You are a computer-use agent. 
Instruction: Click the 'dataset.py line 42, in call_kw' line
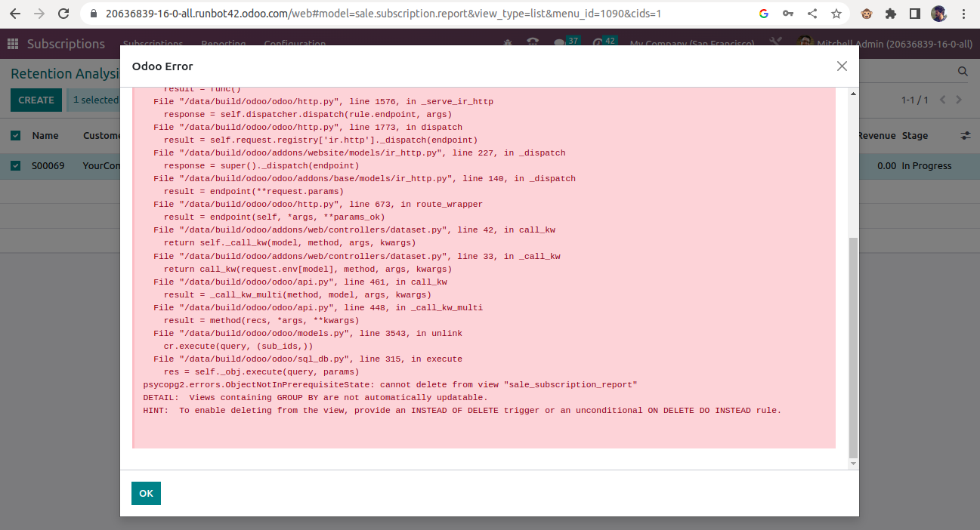[x=354, y=230]
